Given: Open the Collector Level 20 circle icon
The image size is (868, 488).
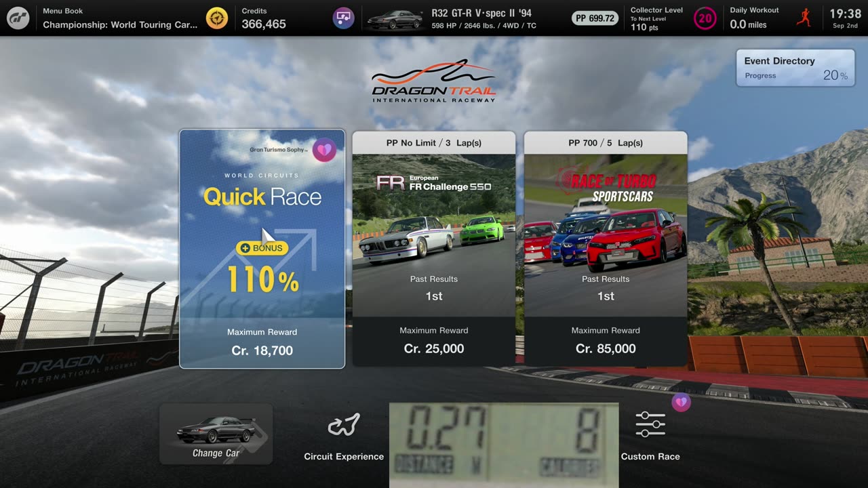Looking at the screenshot, I should [x=705, y=18].
